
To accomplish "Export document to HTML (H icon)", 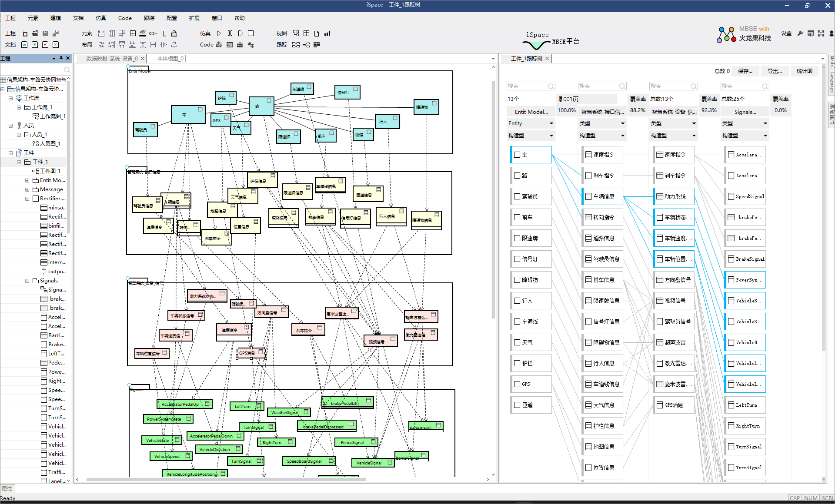I will 45,45.
